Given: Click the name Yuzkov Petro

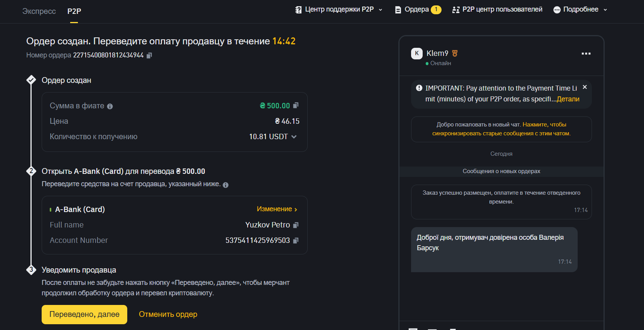Looking at the screenshot, I should click(x=268, y=225).
